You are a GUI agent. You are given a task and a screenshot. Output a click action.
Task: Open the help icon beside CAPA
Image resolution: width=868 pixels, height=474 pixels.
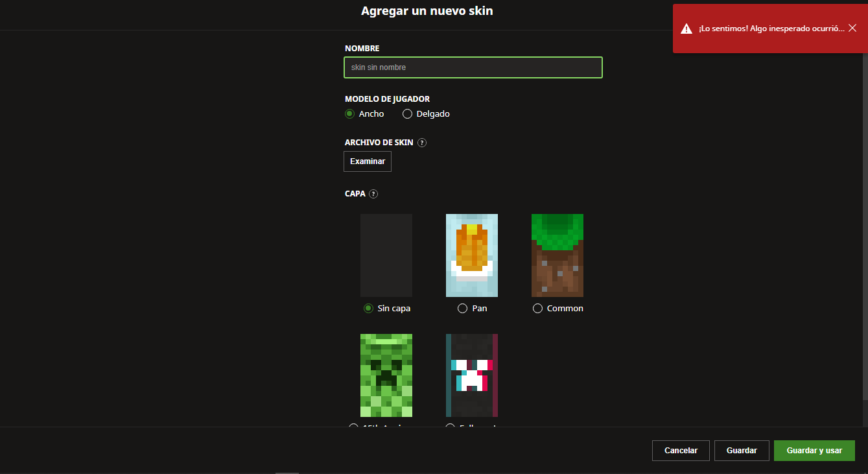373,194
